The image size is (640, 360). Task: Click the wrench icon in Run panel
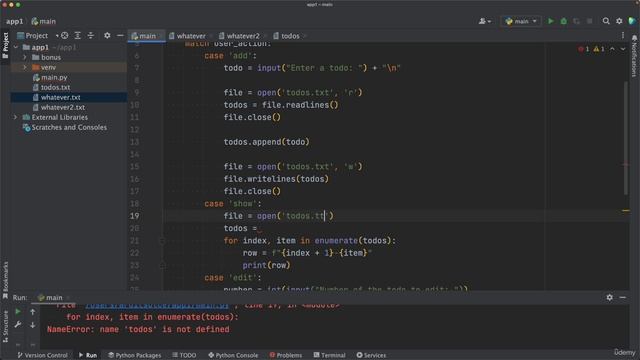coord(18,325)
